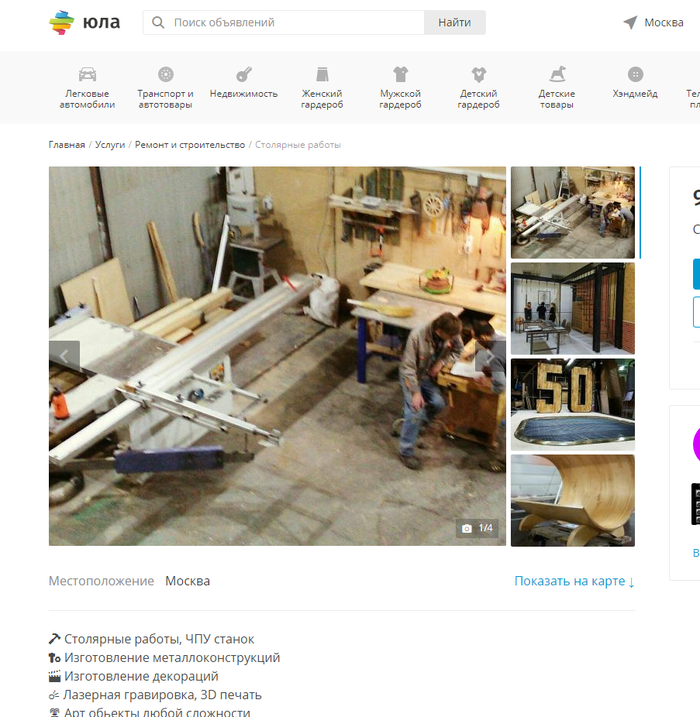Open the Услуги breadcrumb link
700x717 pixels.
point(110,145)
